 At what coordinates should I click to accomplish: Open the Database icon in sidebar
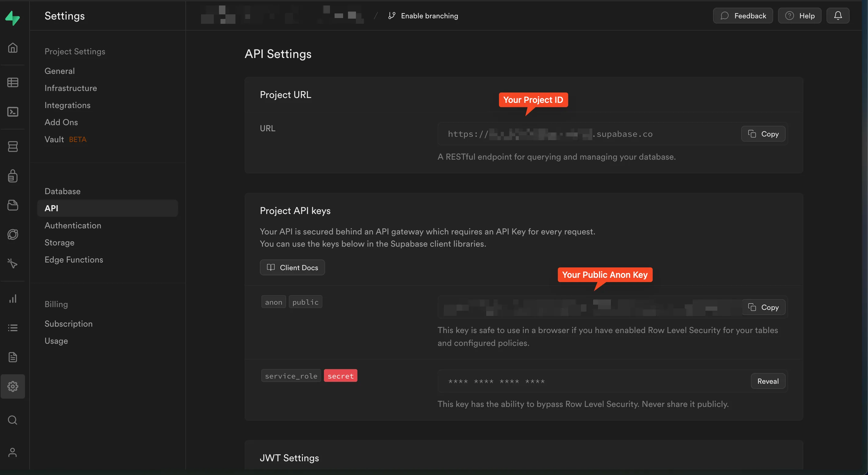click(13, 147)
